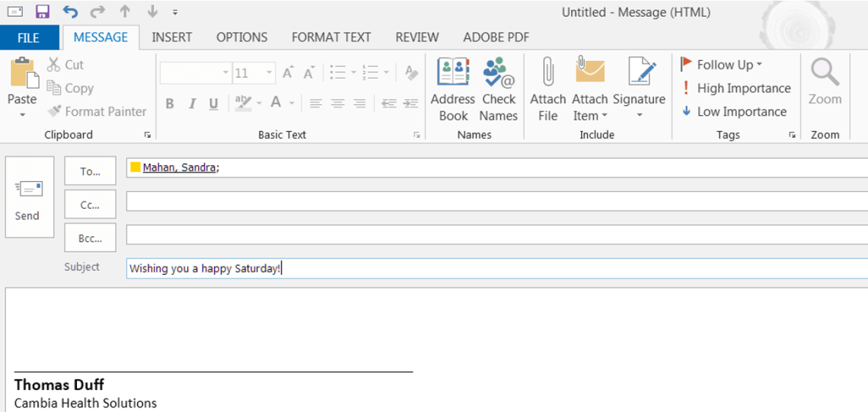Expand font color dropdown arrow

click(292, 104)
